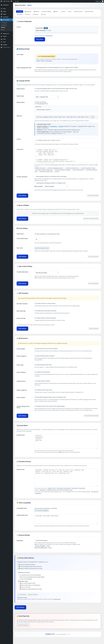Click the Appearance brush icon
The height and width of the screenshot is (644, 104).
pyautogui.click(x=1, y=33)
